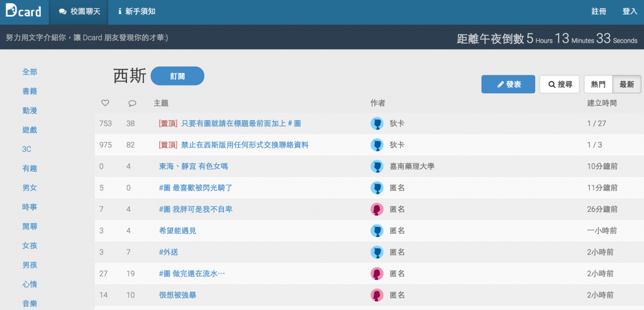This screenshot has height=310, width=644.
Task: Select 3C category in sidebar
Action: click(x=26, y=149)
